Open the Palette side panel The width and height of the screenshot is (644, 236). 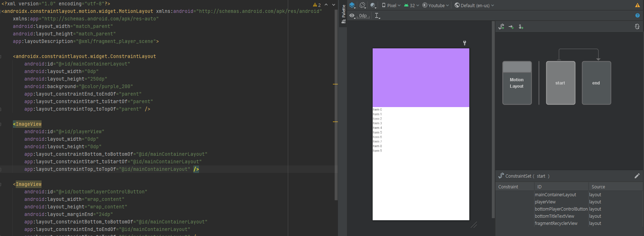344,14
